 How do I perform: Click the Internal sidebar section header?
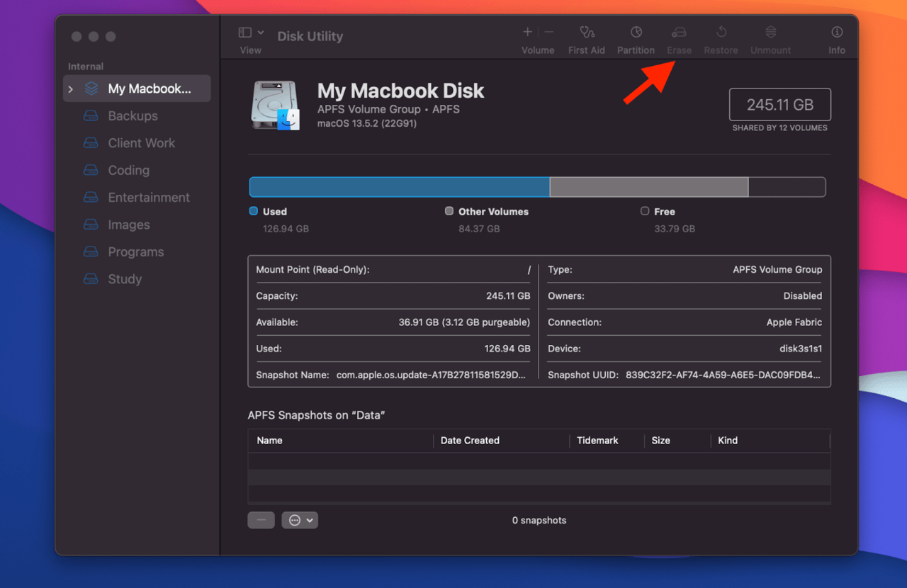(x=86, y=67)
